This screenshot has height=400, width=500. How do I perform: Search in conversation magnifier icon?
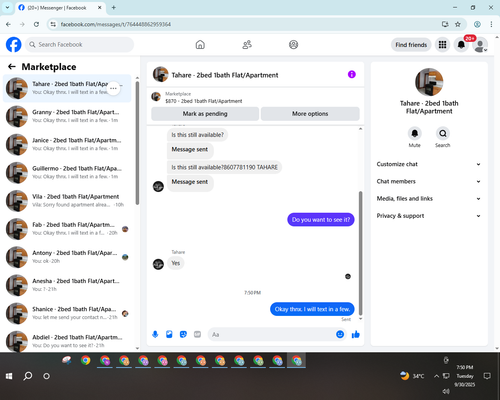pyautogui.click(x=443, y=134)
